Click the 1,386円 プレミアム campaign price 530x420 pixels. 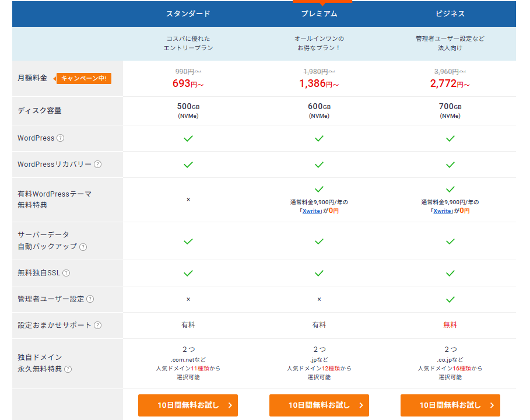click(x=319, y=84)
